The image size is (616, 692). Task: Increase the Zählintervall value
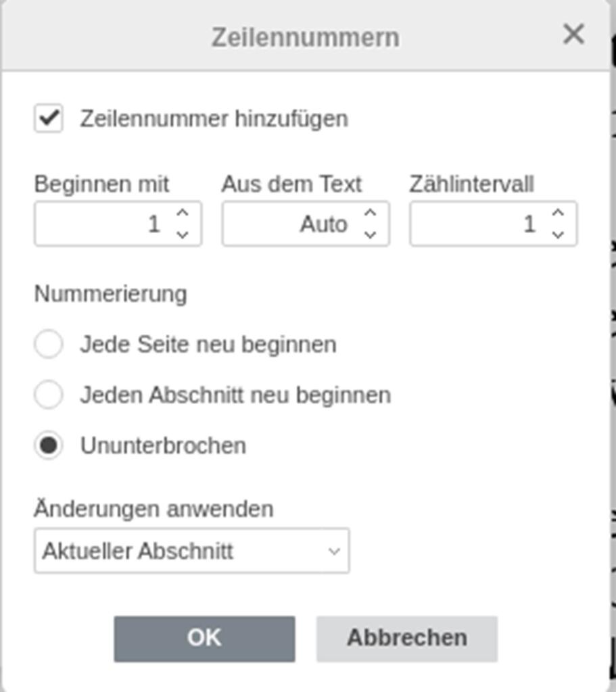(558, 213)
